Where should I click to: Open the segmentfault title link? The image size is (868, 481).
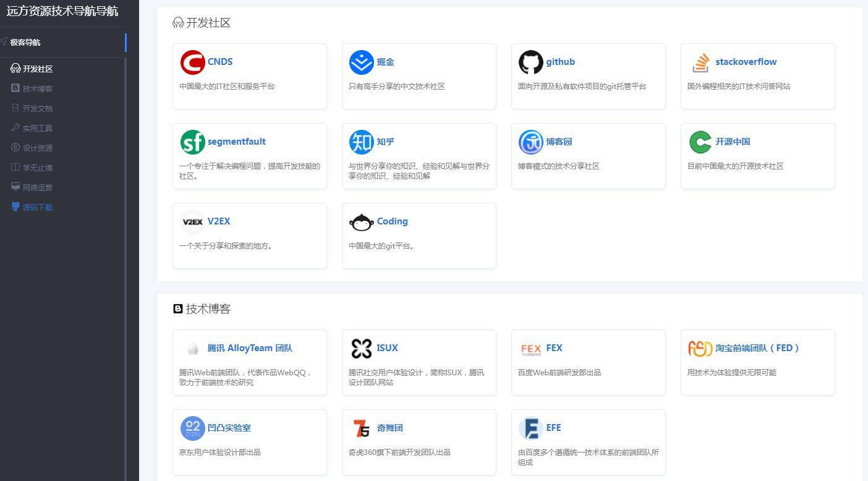(x=237, y=142)
